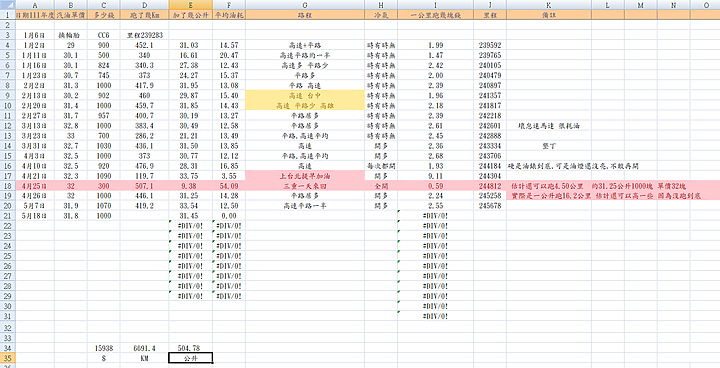
Task: Select column E via its highlighted header
Action: coord(191,5)
